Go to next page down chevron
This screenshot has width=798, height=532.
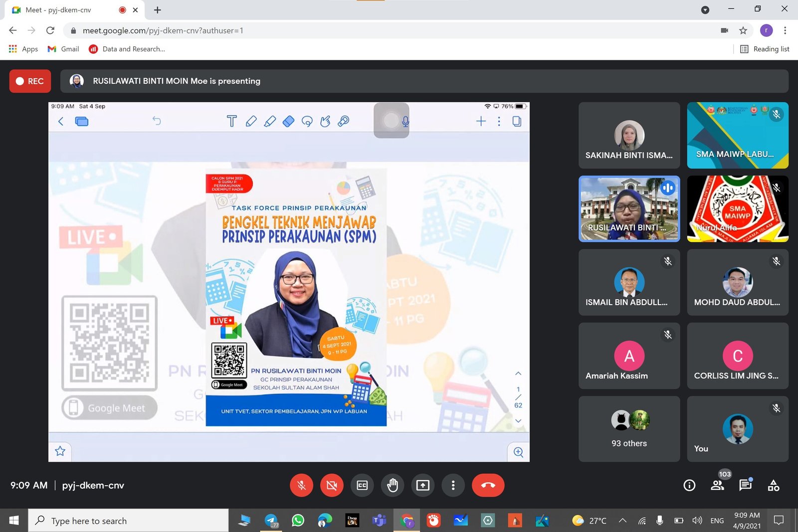(518, 421)
